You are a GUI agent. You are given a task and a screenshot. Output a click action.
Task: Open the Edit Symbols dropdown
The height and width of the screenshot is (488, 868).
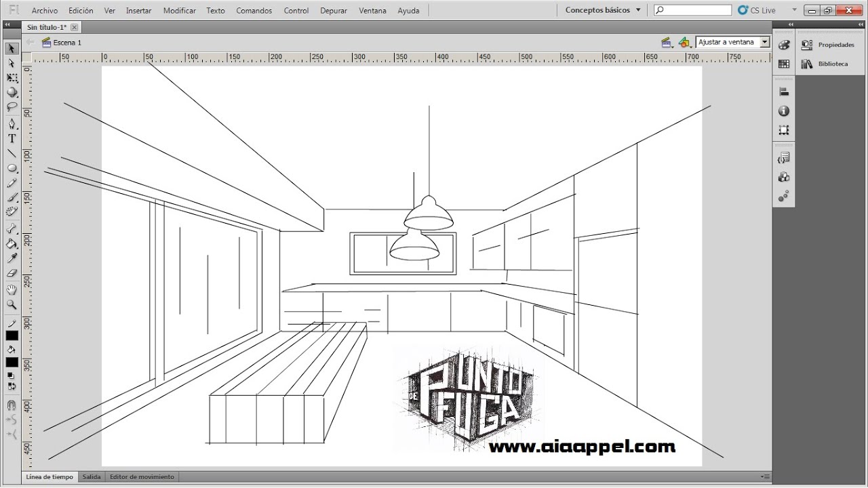tap(685, 43)
